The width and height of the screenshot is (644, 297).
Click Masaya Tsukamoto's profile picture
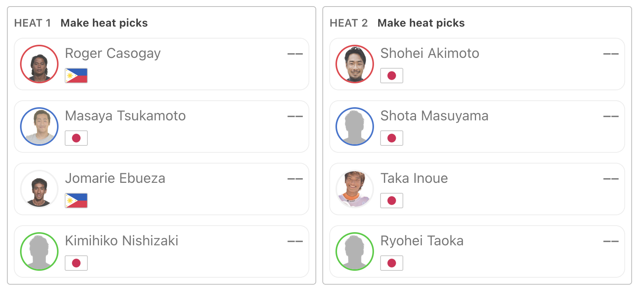point(39,127)
